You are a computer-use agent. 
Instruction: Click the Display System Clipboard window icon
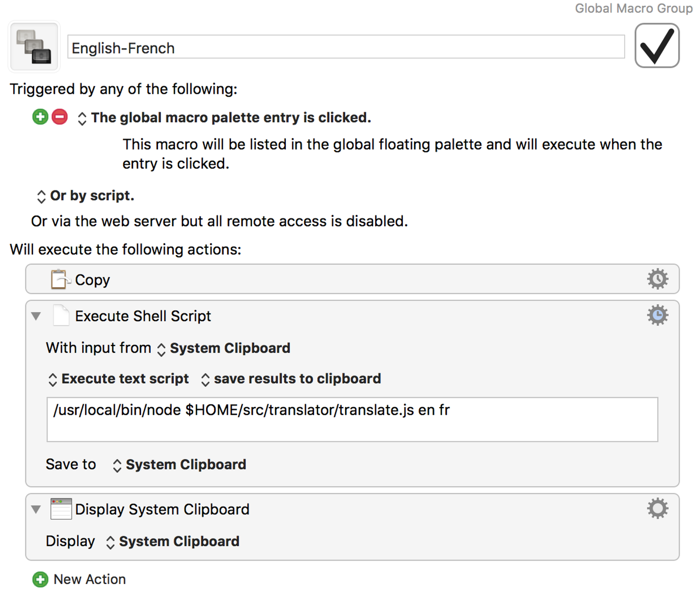coord(61,508)
